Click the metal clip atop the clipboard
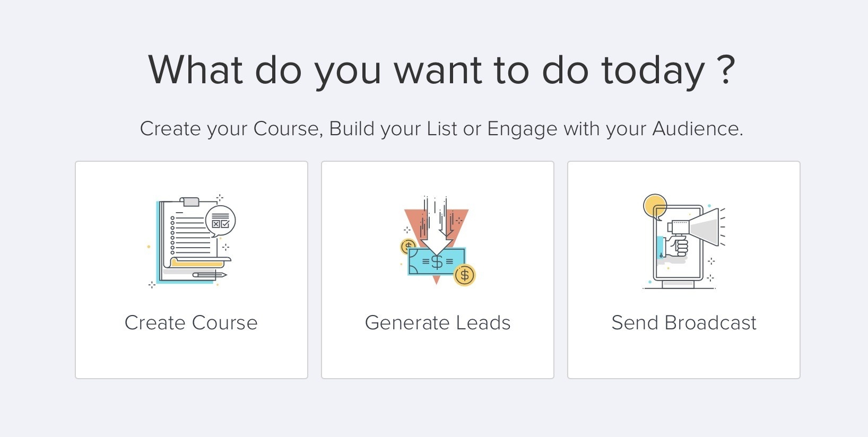Image resolution: width=868 pixels, height=437 pixels. tap(189, 202)
